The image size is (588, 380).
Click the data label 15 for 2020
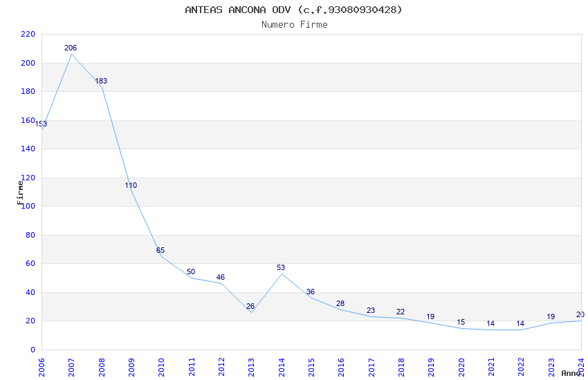pyautogui.click(x=461, y=323)
